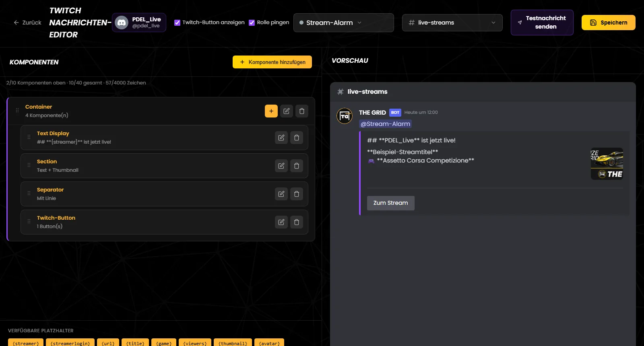Click THE GRID bot avatar in preview

[x=345, y=116]
